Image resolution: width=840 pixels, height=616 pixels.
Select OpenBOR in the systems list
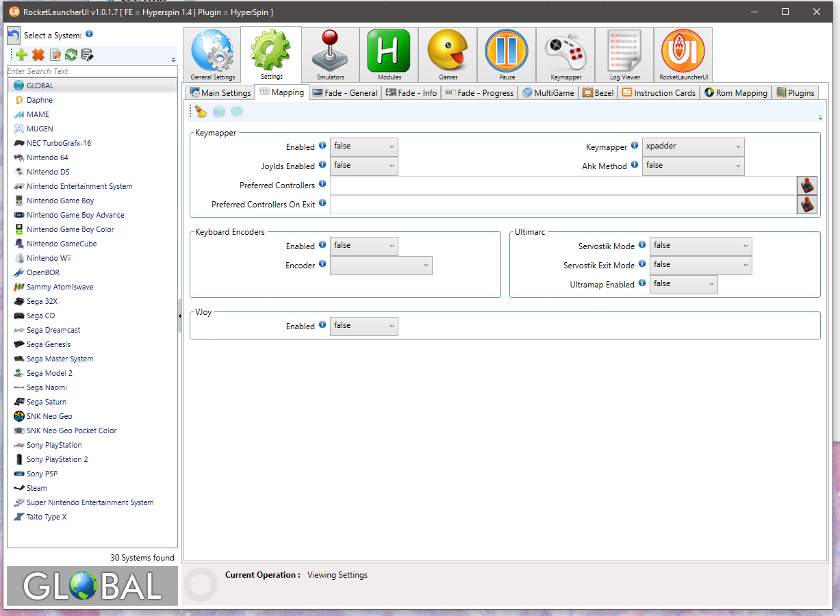tap(92, 272)
